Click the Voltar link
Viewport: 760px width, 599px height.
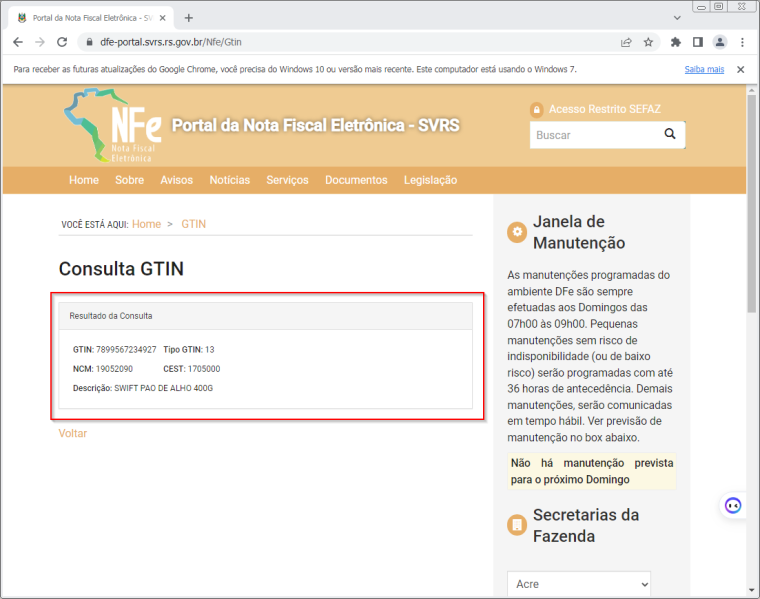coord(73,433)
